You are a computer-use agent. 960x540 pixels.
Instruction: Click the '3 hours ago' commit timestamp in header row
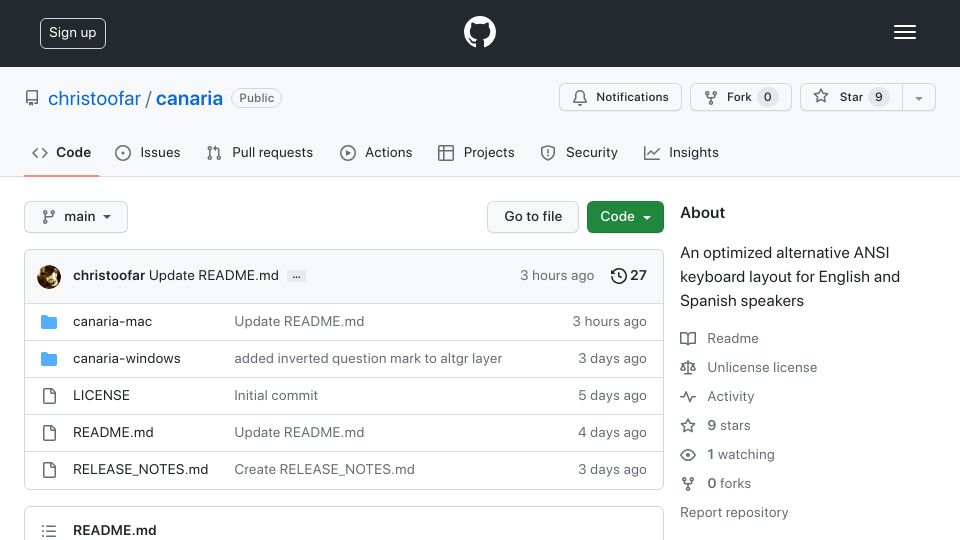pos(557,276)
